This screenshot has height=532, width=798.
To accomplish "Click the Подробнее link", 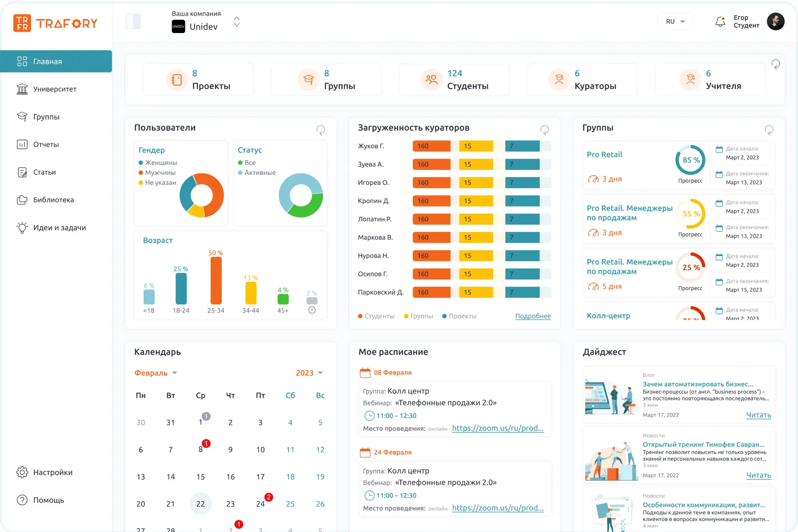I will click(x=533, y=316).
